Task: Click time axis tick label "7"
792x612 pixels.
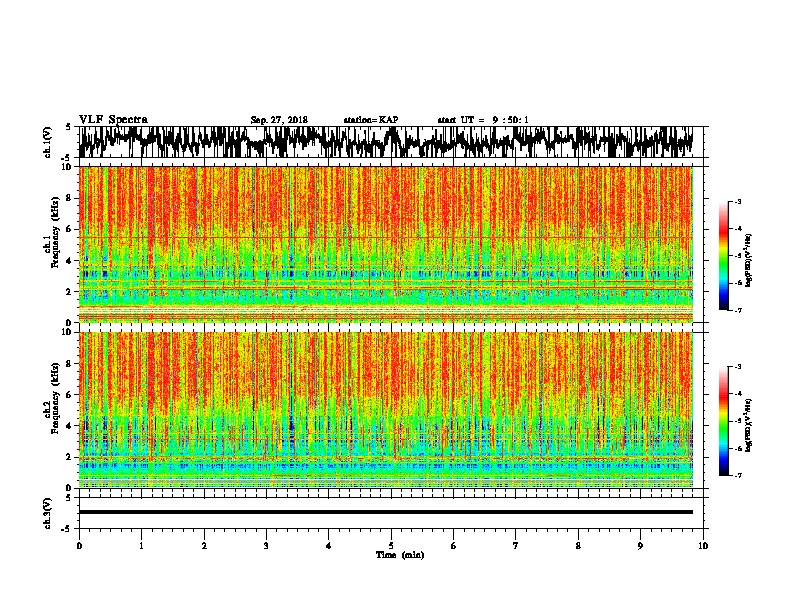Action: [516, 546]
